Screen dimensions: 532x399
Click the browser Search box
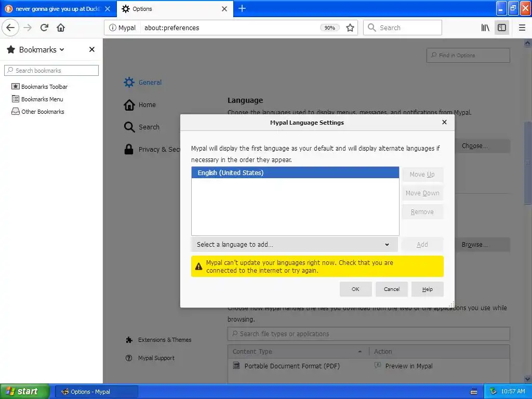[403, 28]
